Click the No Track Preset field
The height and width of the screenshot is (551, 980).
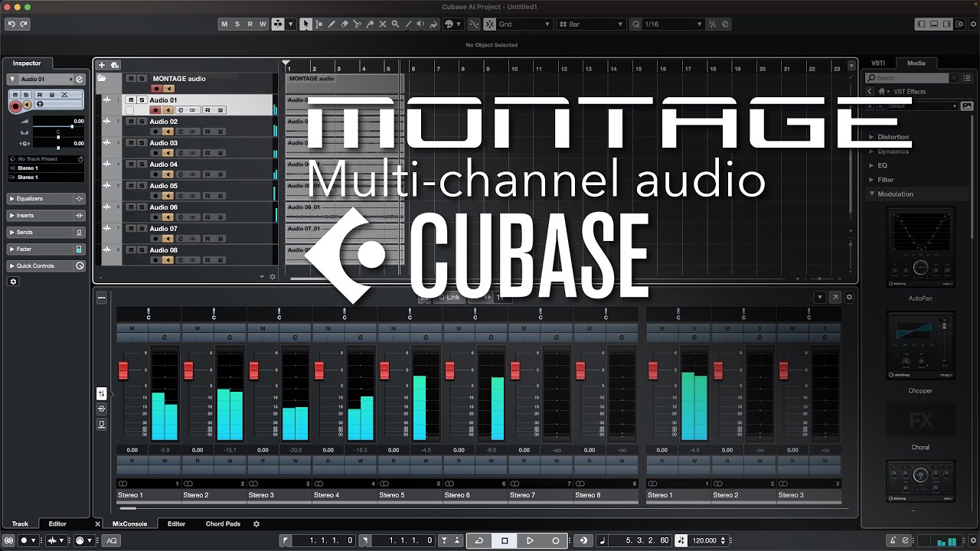pyautogui.click(x=46, y=159)
